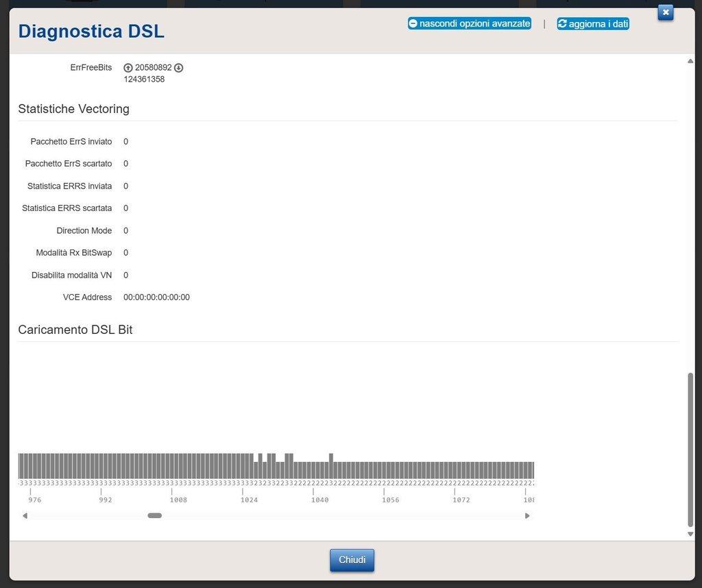Close the dialog with the X button
Screen dimensions: 702x588
click(665, 12)
